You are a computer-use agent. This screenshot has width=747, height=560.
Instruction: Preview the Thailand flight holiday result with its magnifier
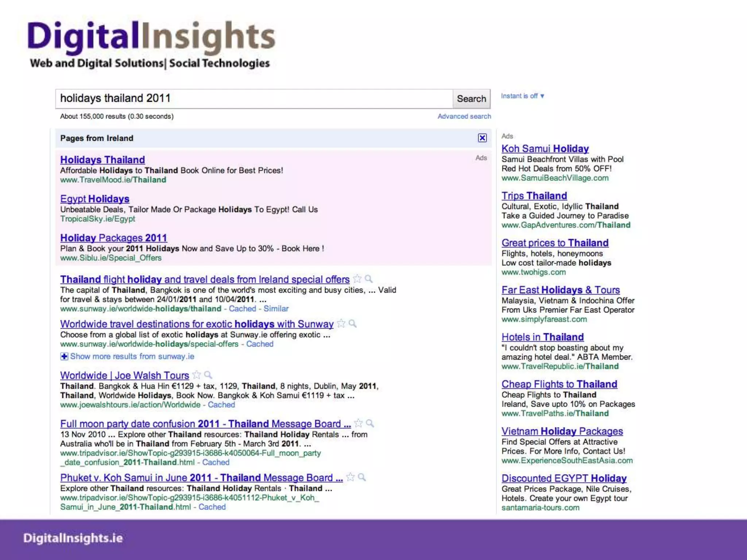coord(369,279)
